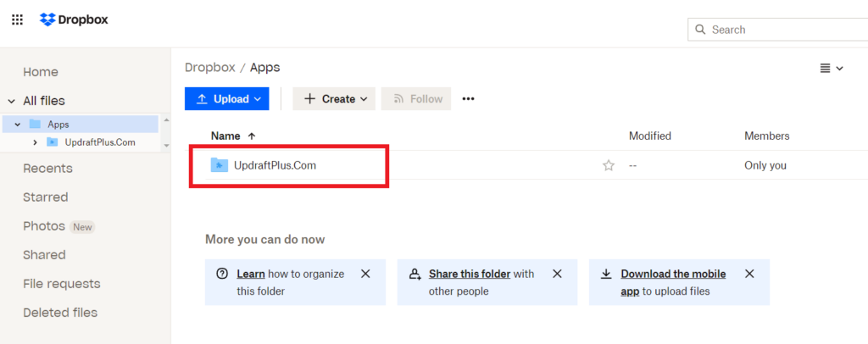Click the search magnifier icon
This screenshot has width=868, height=344.
click(x=700, y=30)
